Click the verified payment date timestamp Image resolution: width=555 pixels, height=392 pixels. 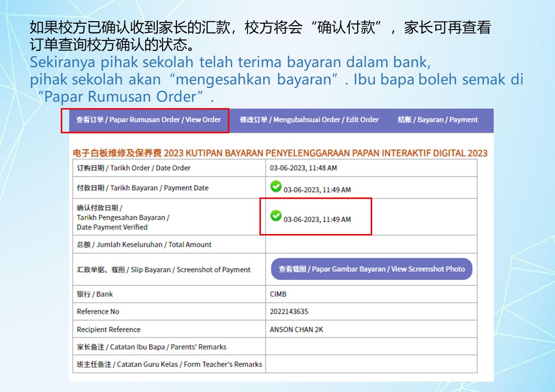317,220
